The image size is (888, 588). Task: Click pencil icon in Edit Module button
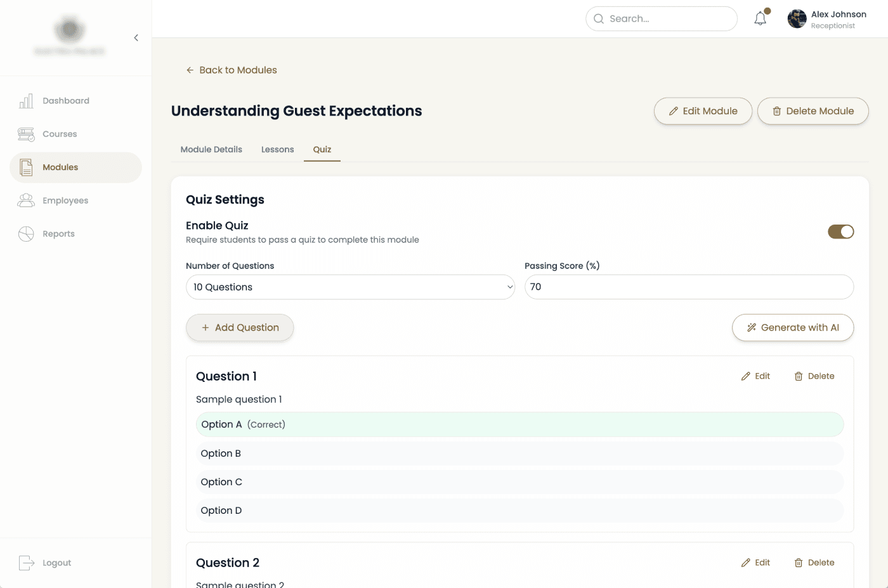point(674,111)
